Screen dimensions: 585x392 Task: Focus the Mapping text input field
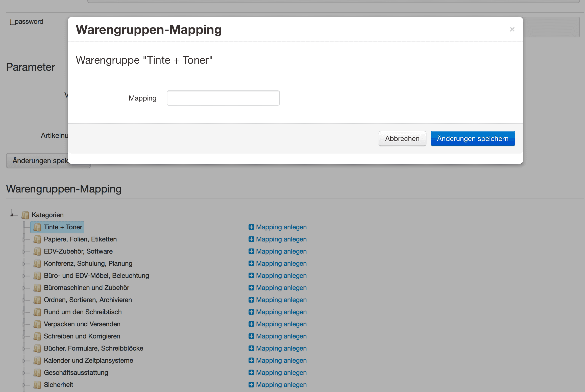point(223,98)
